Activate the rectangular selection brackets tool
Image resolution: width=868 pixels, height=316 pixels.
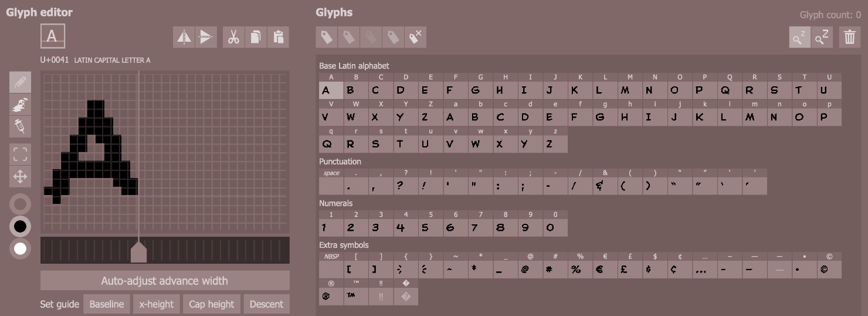pos(20,154)
